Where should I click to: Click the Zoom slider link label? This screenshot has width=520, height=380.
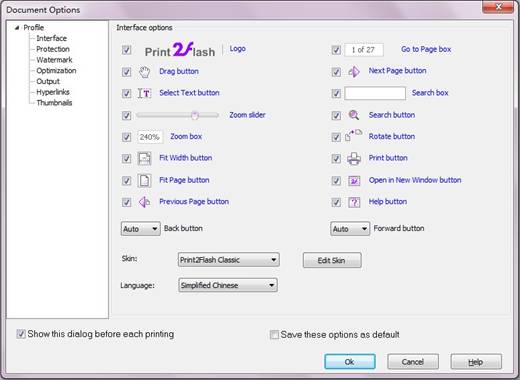tap(247, 115)
